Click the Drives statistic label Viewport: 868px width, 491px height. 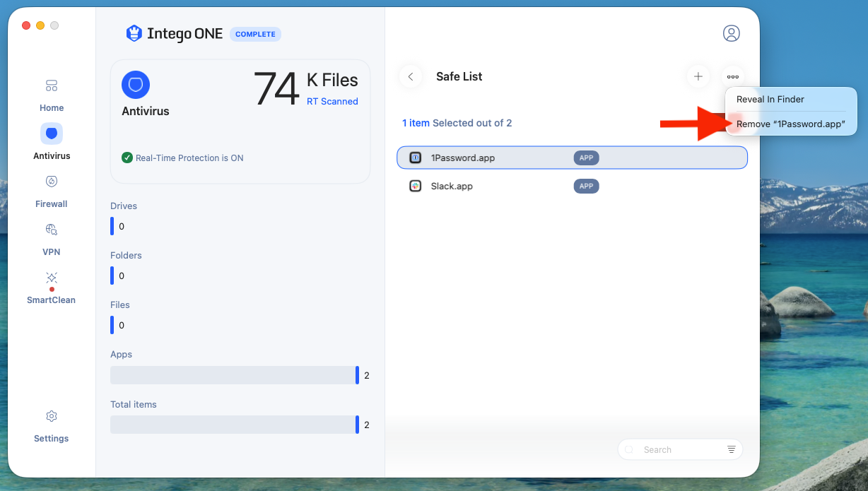(x=124, y=206)
